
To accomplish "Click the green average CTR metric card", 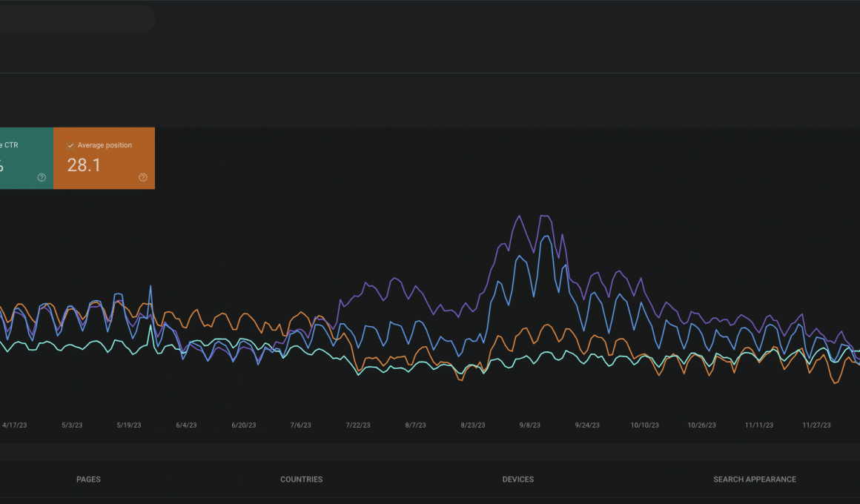I will (26, 158).
